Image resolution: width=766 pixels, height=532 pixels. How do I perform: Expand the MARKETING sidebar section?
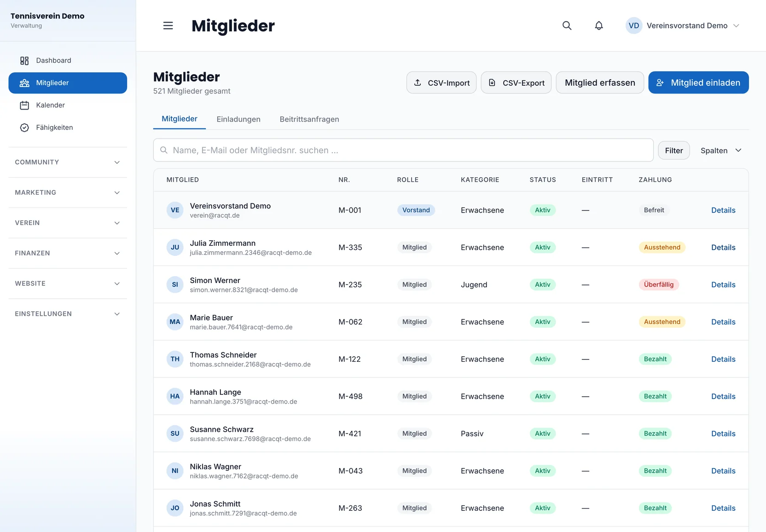[x=68, y=193]
